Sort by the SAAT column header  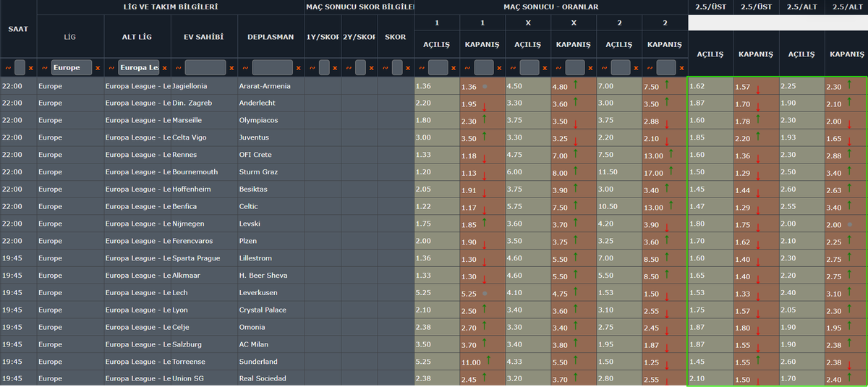(x=18, y=29)
